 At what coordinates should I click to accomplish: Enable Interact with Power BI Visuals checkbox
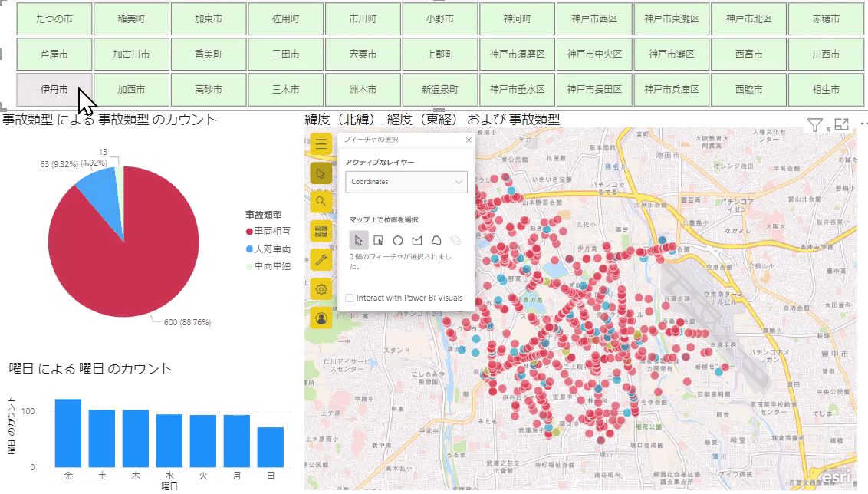point(350,298)
